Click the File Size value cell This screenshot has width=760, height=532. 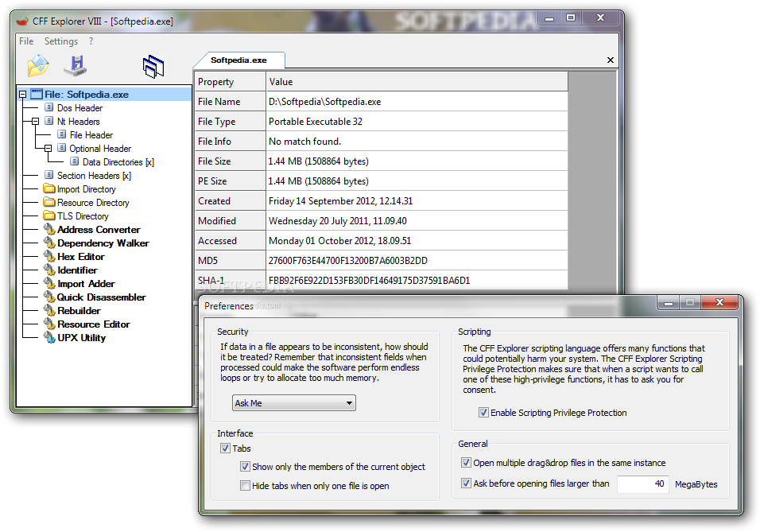point(417,161)
